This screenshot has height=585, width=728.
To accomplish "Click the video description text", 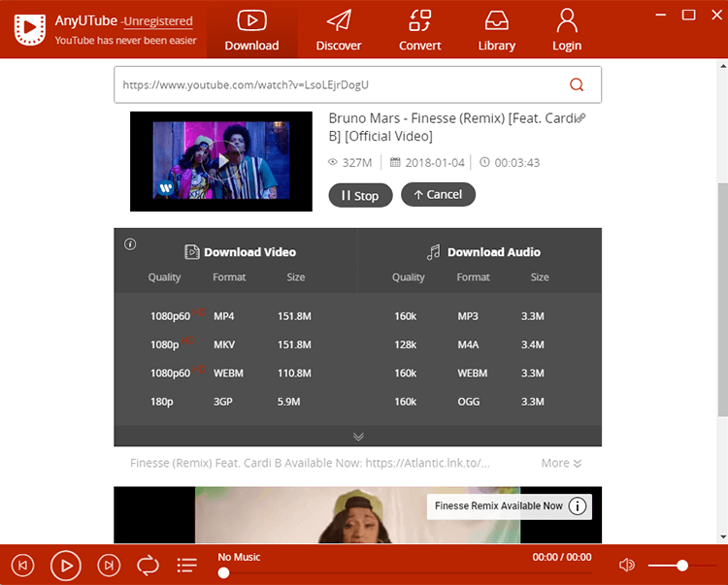I will tap(310, 463).
